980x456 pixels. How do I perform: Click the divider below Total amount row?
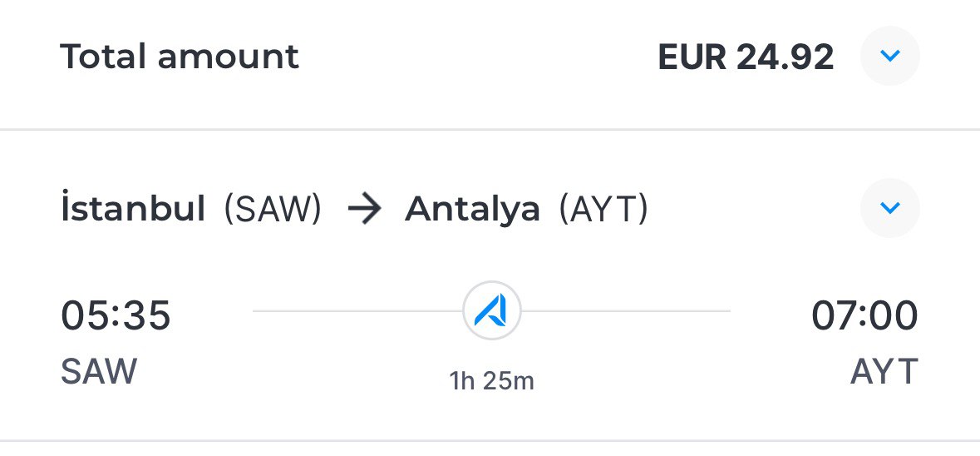pos(490,130)
